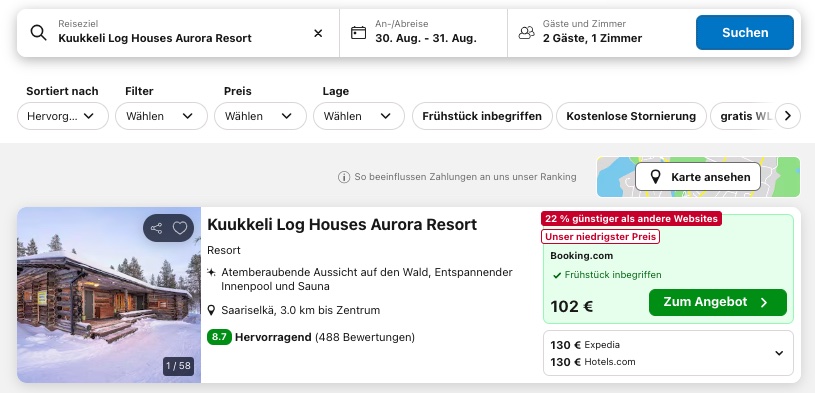The width and height of the screenshot is (815, 393).
Task: Toggle the gratis WLAN filter chip
Action: [x=742, y=116]
